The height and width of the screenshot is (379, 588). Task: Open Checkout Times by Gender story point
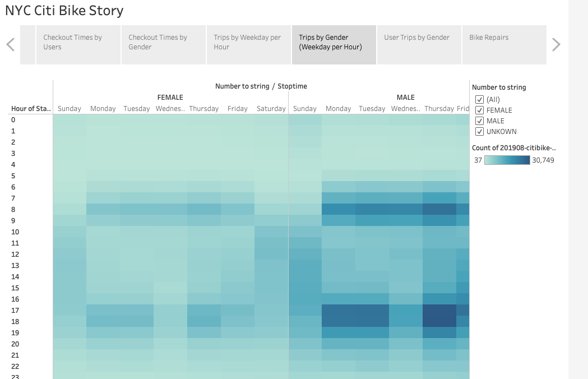(x=164, y=45)
